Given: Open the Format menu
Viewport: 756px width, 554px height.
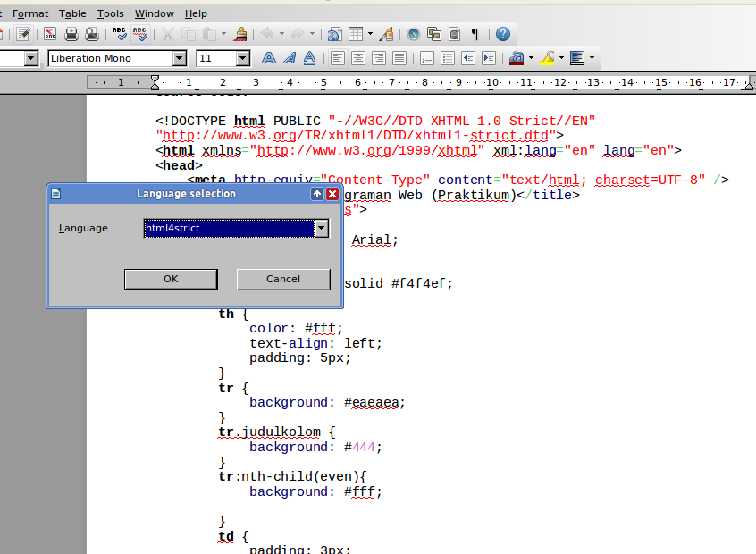Looking at the screenshot, I should point(30,13).
